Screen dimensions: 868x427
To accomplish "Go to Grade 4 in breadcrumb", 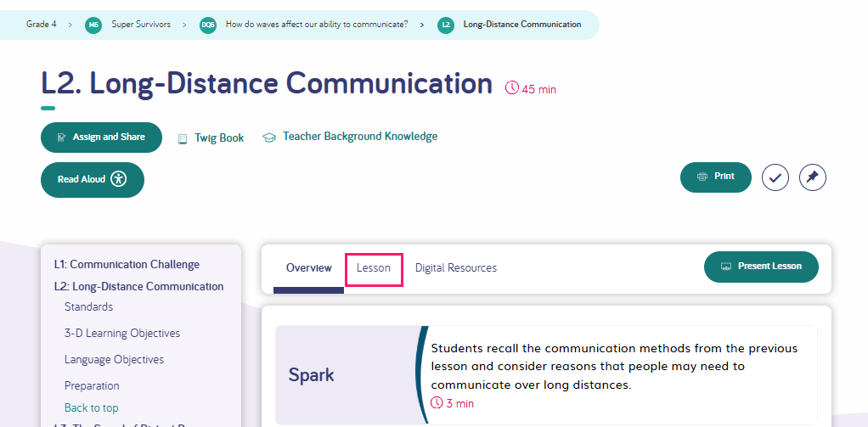I will (x=41, y=25).
